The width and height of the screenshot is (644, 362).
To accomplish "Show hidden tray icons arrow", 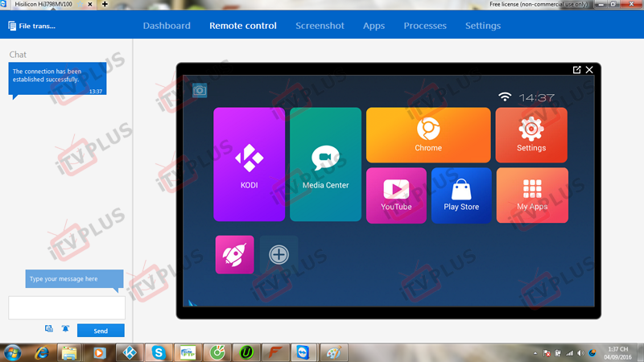I will 535,353.
